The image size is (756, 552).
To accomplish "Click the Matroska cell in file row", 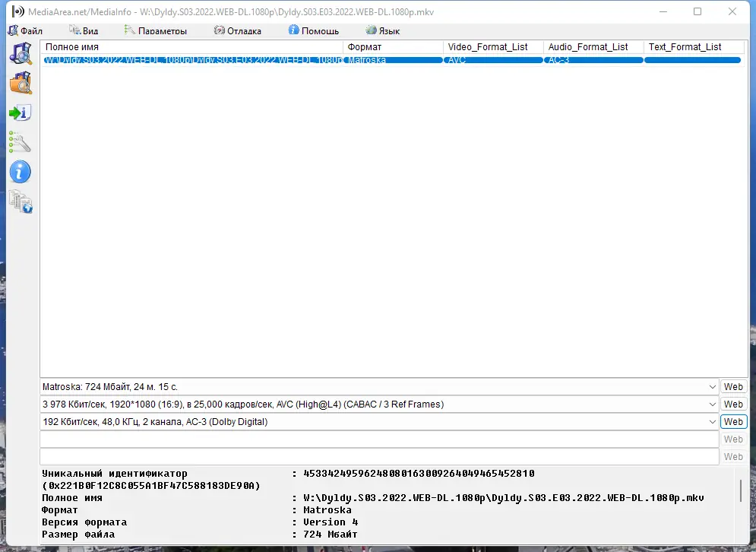I will coord(394,60).
